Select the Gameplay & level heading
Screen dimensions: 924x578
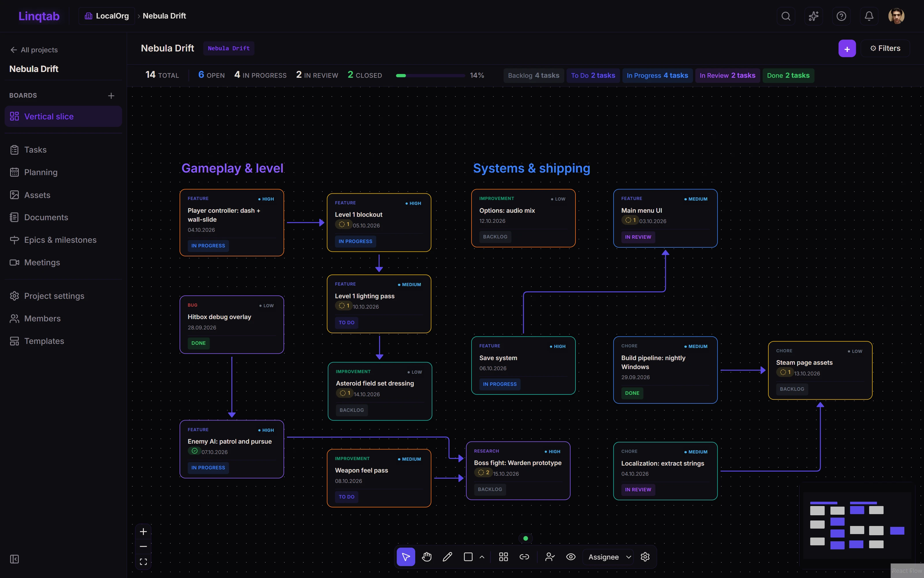232,168
